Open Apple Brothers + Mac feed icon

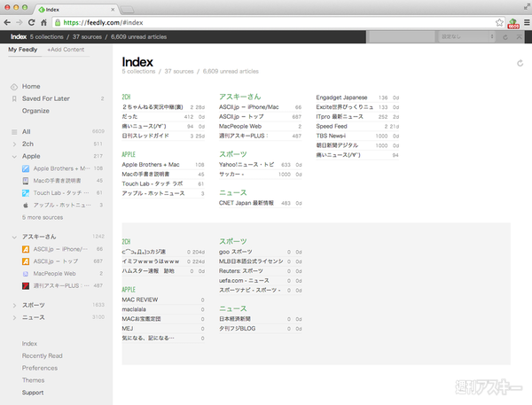click(26, 168)
